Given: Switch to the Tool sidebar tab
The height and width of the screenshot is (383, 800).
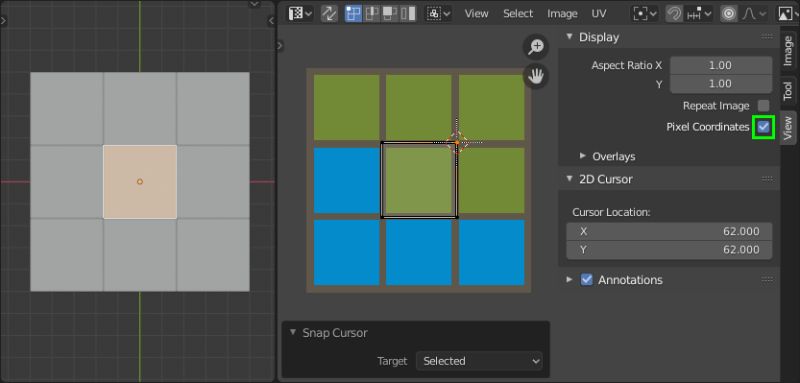Looking at the screenshot, I should point(788,91).
